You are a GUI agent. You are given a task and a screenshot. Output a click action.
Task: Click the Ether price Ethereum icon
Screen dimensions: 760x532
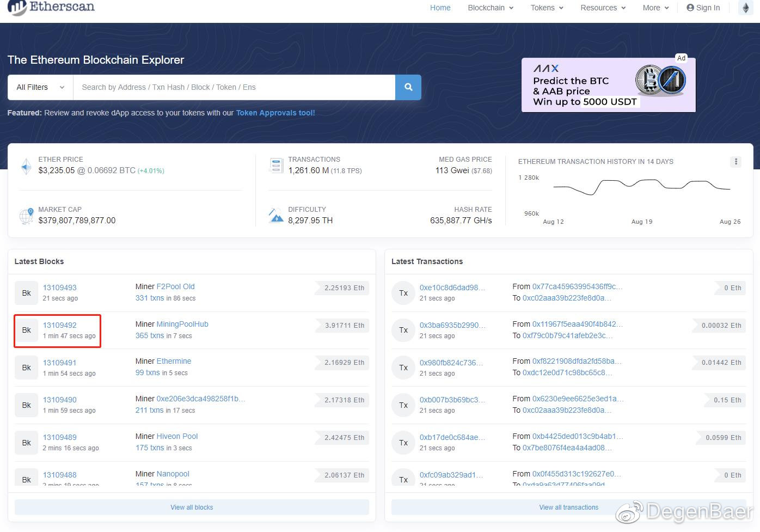pos(26,166)
